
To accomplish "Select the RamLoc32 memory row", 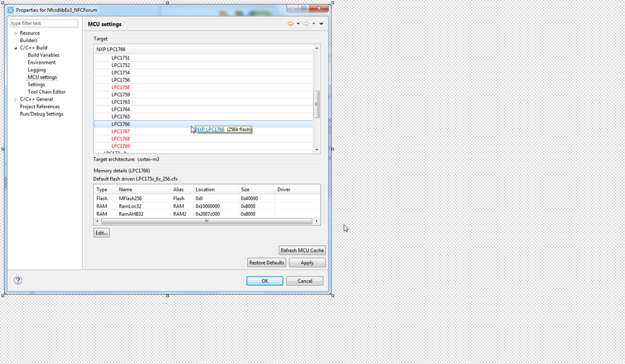I will (207, 206).
